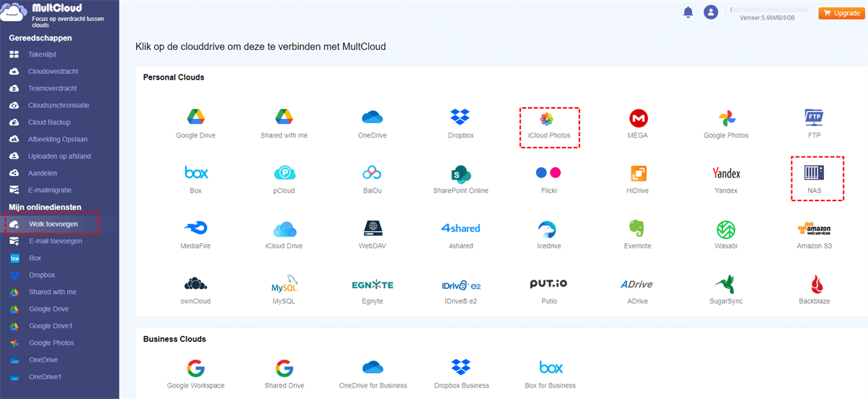
Task: Add SharePoint Online cloud
Action: tap(461, 173)
